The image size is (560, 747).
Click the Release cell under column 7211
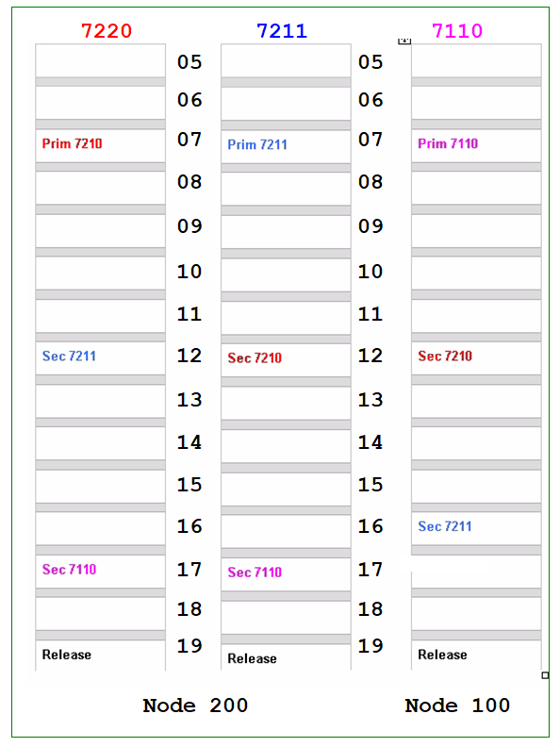tap(286, 657)
